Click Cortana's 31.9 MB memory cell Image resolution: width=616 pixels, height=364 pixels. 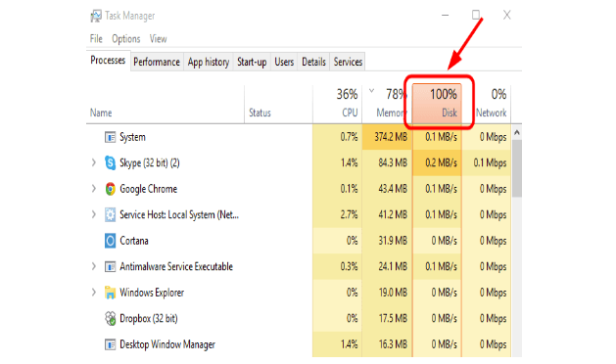click(387, 241)
